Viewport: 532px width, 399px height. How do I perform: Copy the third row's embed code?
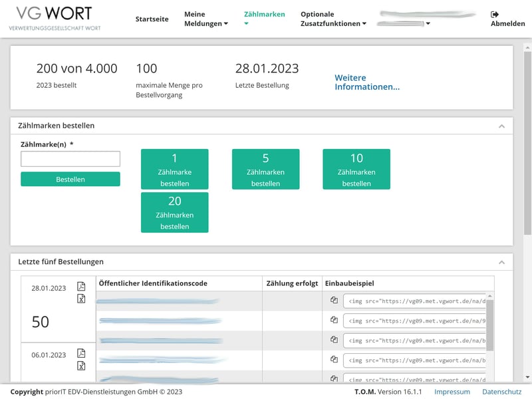[x=334, y=340]
